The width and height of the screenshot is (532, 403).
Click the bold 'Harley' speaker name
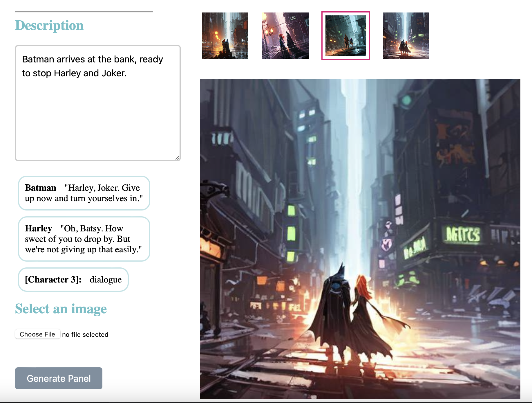click(x=39, y=229)
